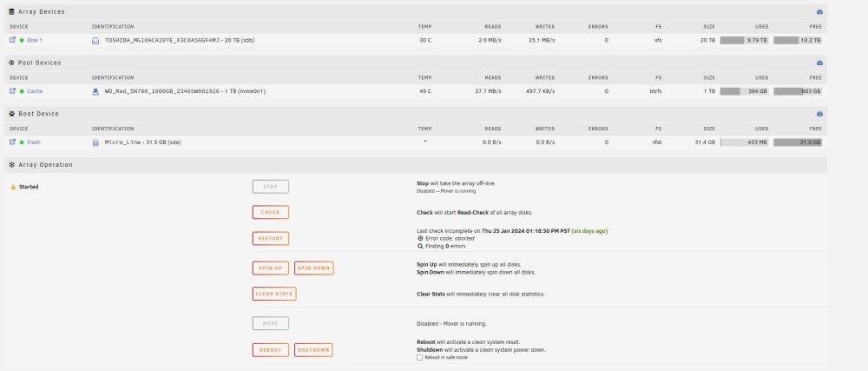Start a Read-Check with the CHECK button
Screen dimensions: 868x371
[271, 212]
